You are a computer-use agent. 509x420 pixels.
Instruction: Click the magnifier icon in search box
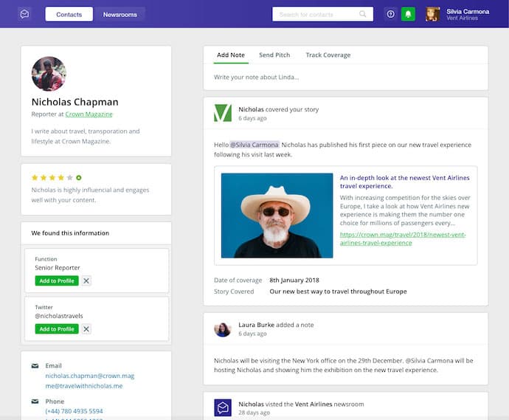click(363, 14)
